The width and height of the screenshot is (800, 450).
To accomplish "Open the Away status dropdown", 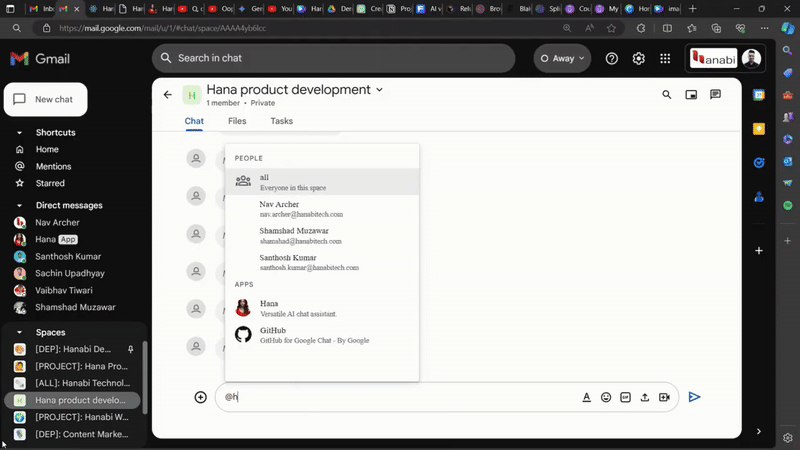I will click(562, 58).
